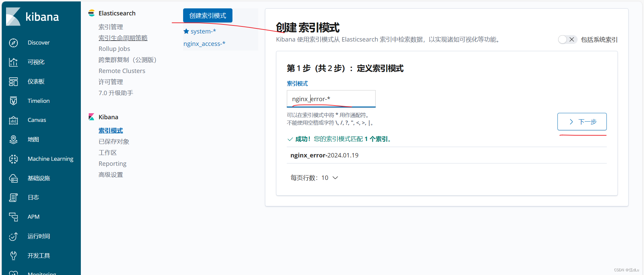644x275 pixels.
Task: Open 跨集群复制（公测版）link
Action: (x=127, y=60)
